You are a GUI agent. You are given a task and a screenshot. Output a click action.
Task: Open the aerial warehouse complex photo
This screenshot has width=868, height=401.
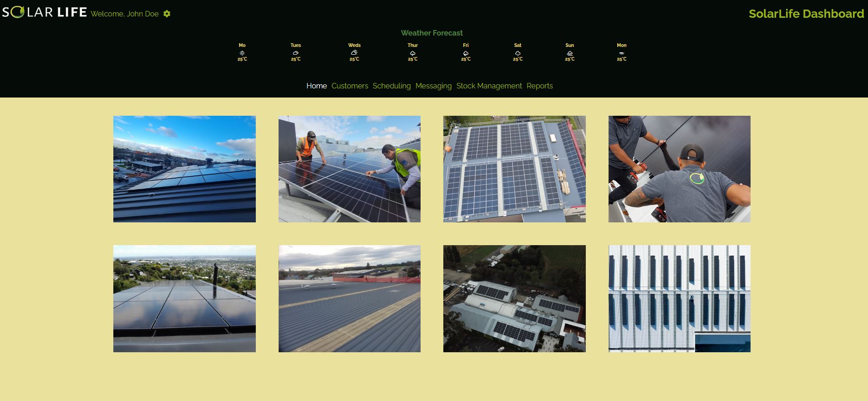click(x=514, y=298)
